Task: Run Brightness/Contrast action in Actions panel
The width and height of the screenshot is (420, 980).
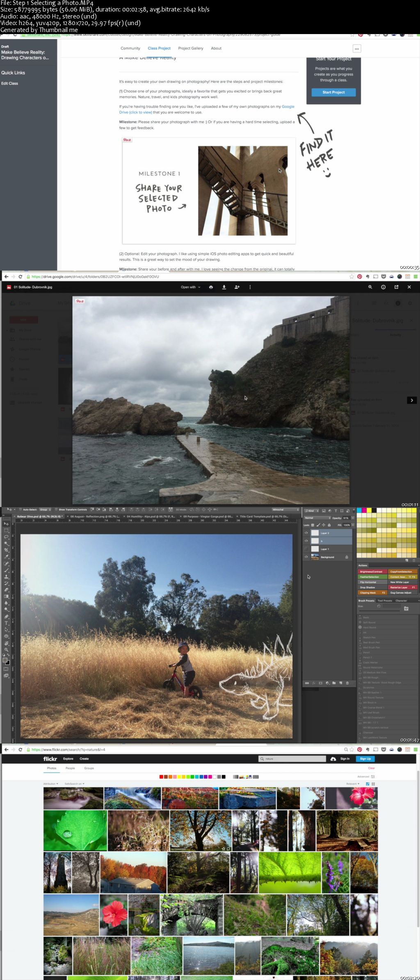Action: pyautogui.click(x=372, y=571)
